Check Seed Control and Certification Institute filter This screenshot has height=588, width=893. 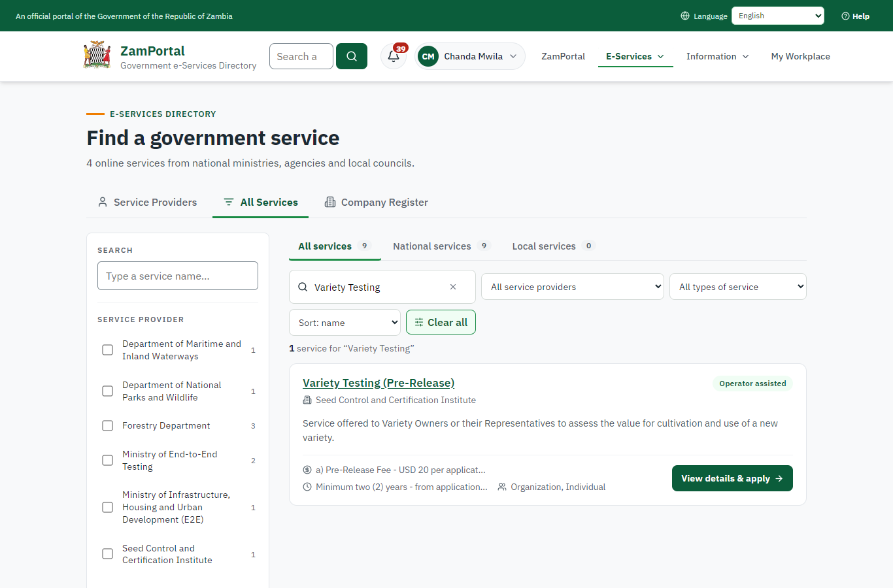[108, 554]
